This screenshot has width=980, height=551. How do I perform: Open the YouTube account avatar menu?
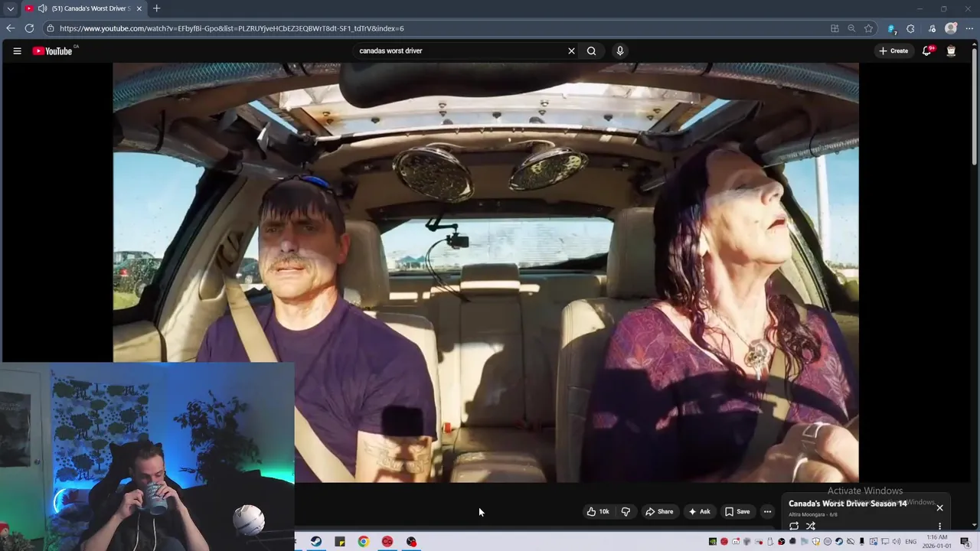point(951,51)
